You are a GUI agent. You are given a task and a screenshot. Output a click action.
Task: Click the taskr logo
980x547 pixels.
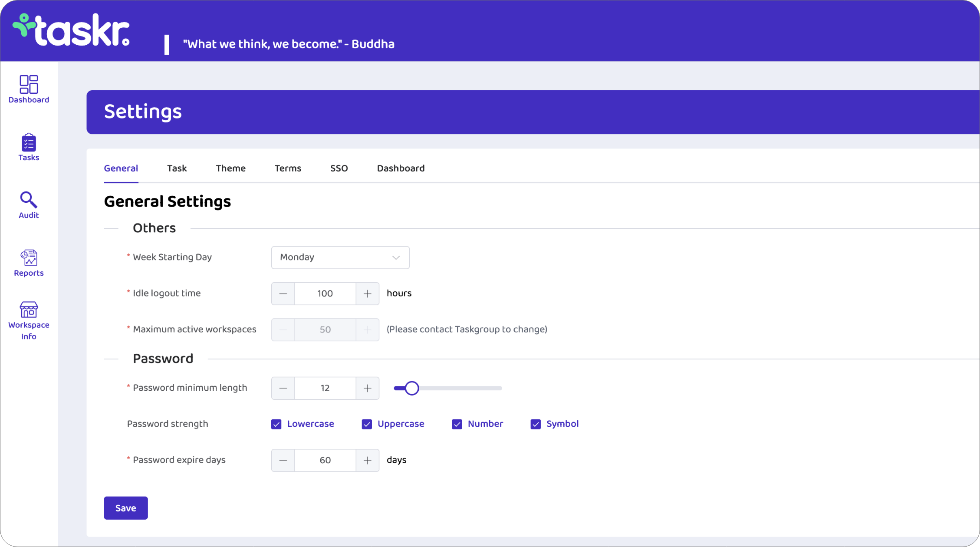click(71, 29)
